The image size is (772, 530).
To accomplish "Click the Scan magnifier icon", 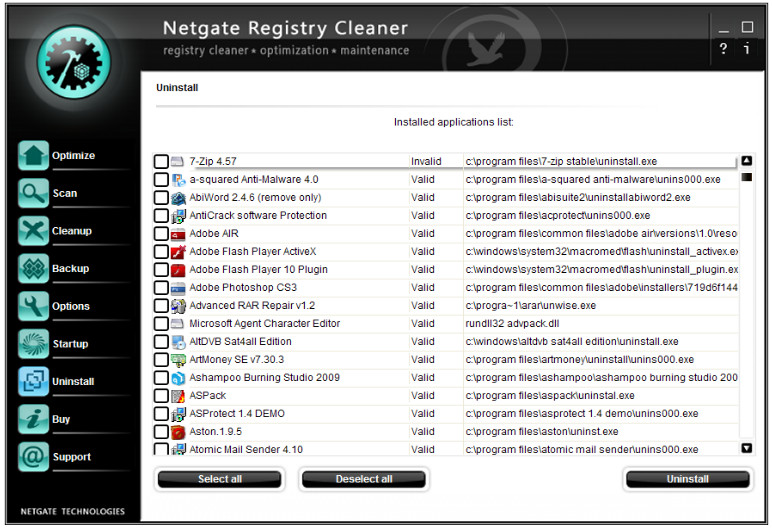I will pyautogui.click(x=33, y=193).
